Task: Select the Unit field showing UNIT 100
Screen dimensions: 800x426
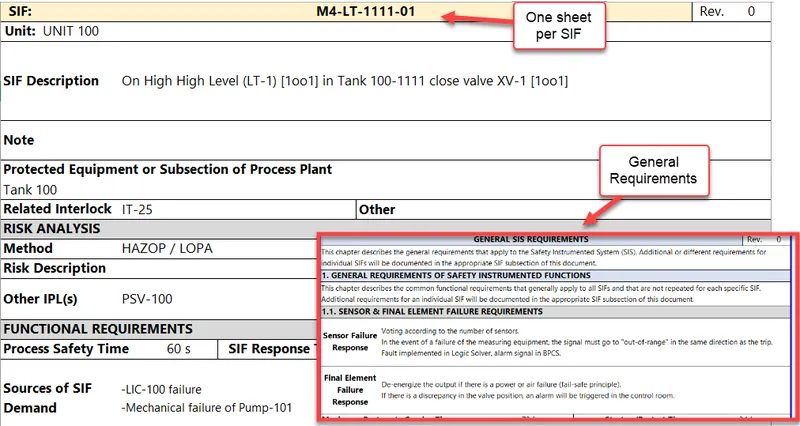Action: click(x=70, y=31)
